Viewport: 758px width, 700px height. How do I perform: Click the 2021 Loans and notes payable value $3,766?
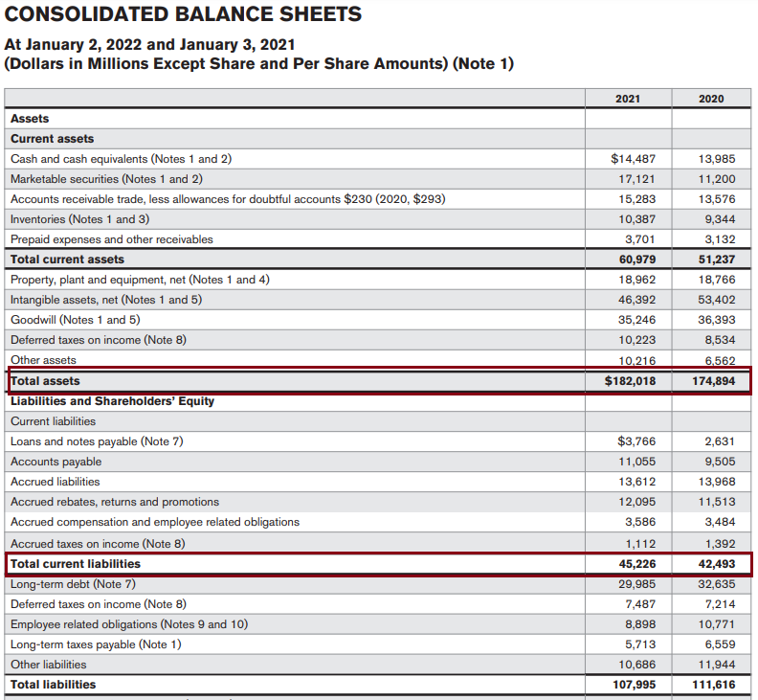[x=633, y=441]
